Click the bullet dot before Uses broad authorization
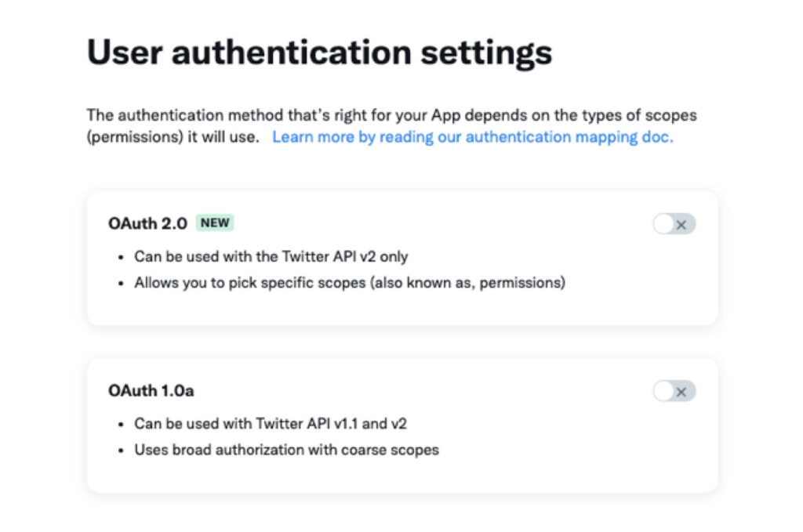Image resolution: width=803 pixels, height=532 pixels. [121, 451]
